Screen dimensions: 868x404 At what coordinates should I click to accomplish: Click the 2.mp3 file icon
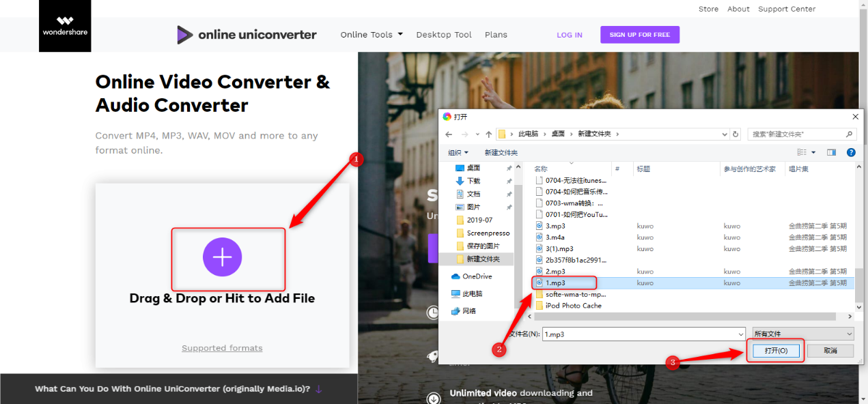(x=539, y=271)
